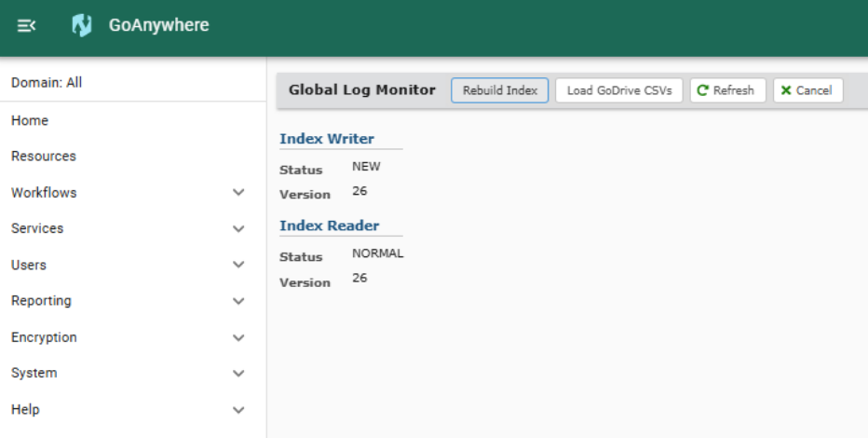Click the GoAnywhere logo icon
Image resolution: width=868 pixels, height=438 pixels.
81,25
